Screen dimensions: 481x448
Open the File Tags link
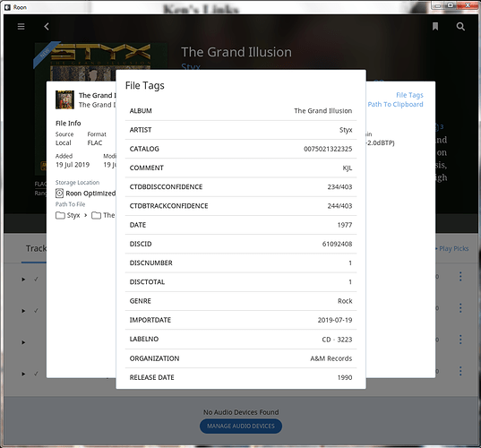click(x=409, y=95)
